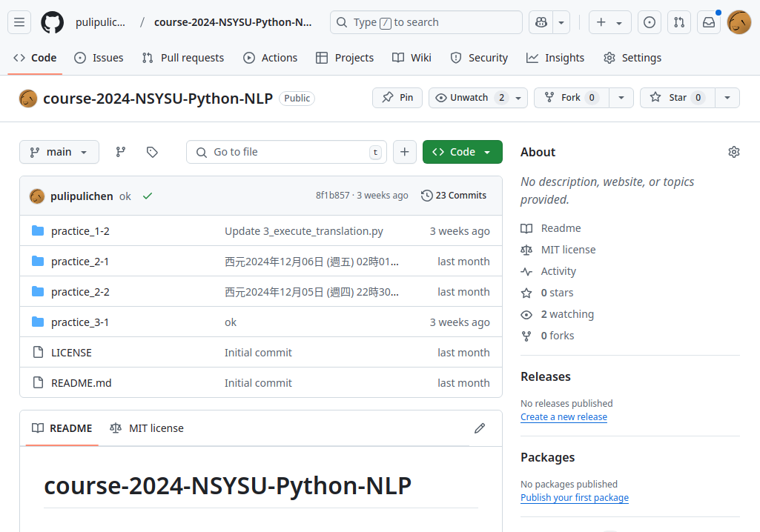Expand the green Code dropdown
The image size is (760, 532).
click(462, 152)
